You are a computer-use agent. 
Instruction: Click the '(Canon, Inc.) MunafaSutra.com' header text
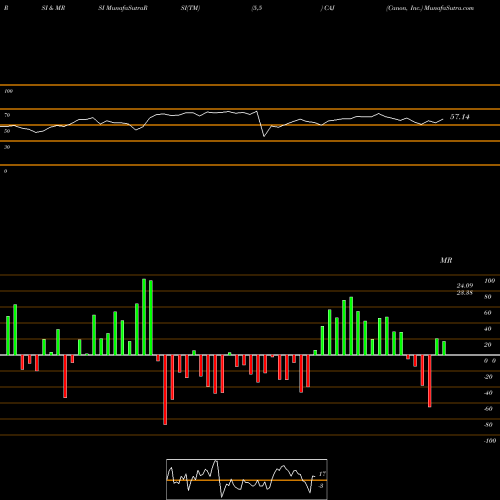click(430, 8)
